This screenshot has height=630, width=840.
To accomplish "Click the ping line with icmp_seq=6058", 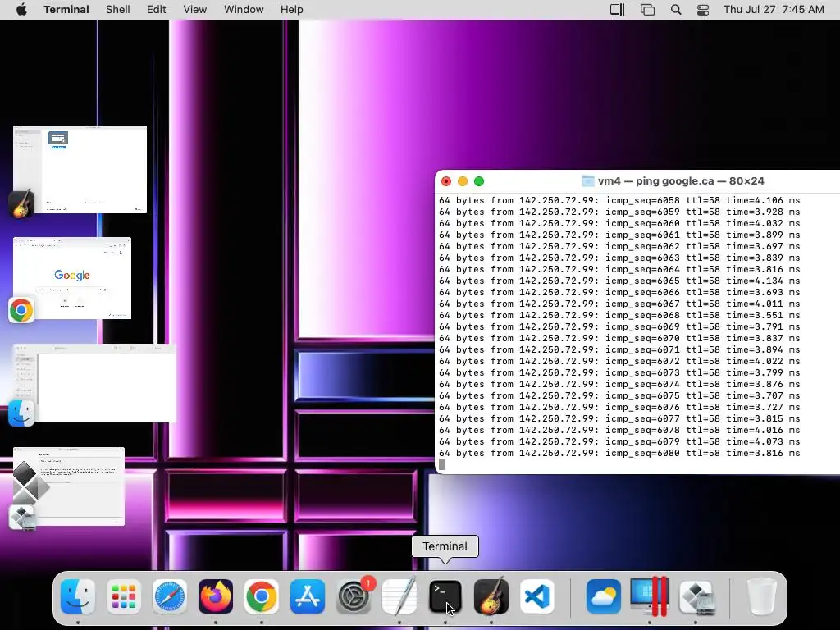I will [x=619, y=200].
